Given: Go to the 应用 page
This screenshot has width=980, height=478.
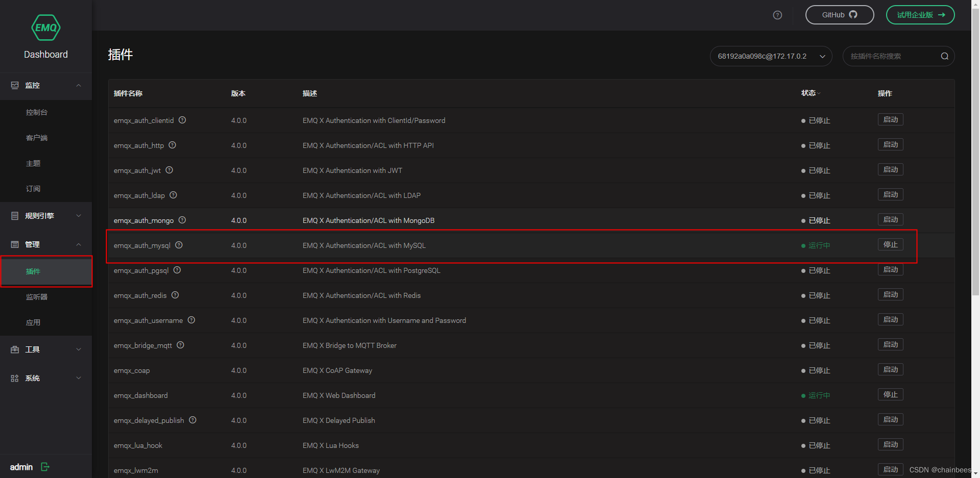Looking at the screenshot, I should tap(46, 322).
